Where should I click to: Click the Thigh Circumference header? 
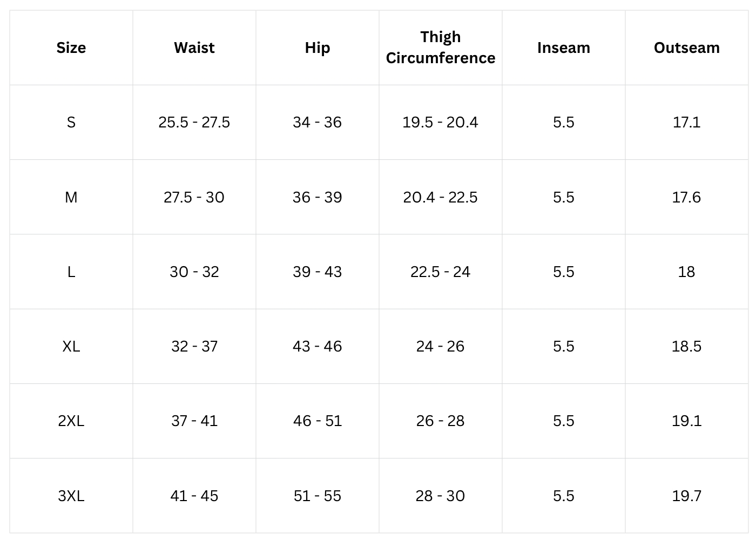tap(441, 47)
